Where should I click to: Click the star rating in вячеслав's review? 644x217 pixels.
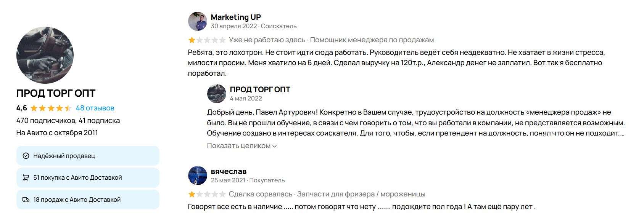pyautogui.click(x=207, y=194)
